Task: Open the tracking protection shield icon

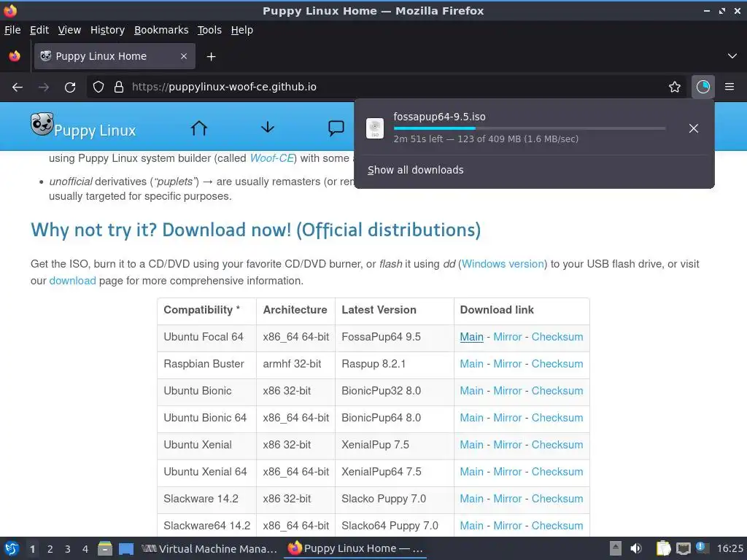Action: coord(98,87)
